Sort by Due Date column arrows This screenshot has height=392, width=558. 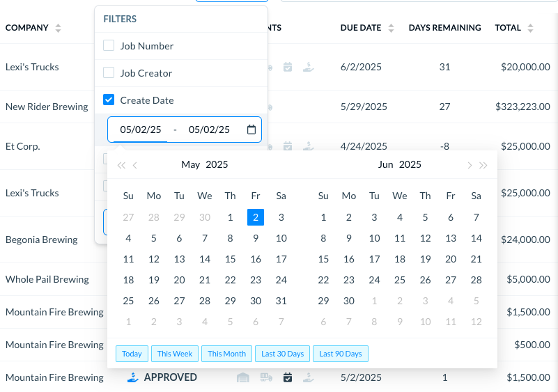(392, 28)
